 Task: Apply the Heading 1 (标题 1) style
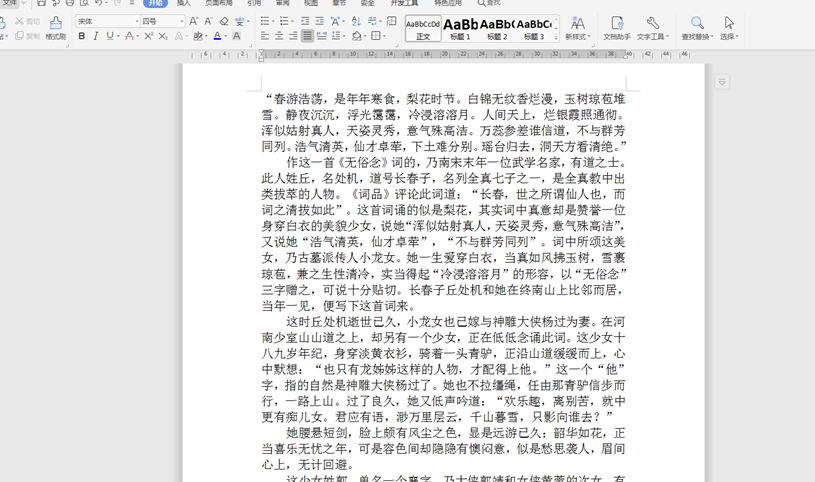tap(460, 29)
